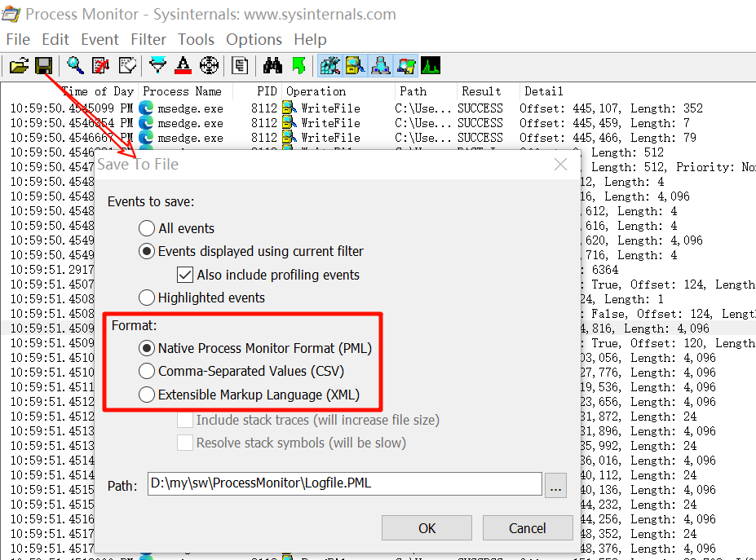
Task: Click the Edge icon beside msedge.exe, Length: 7 row
Action: pyautogui.click(x=146, y=123)
